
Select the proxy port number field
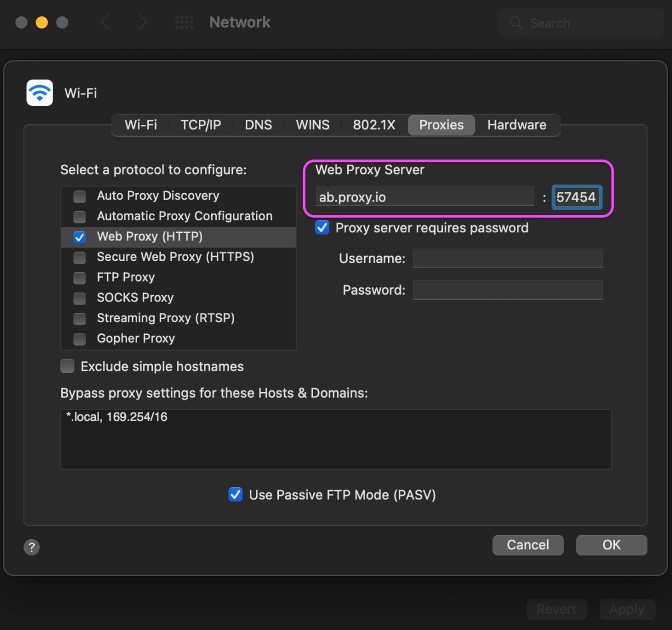[x=576, y=197]
